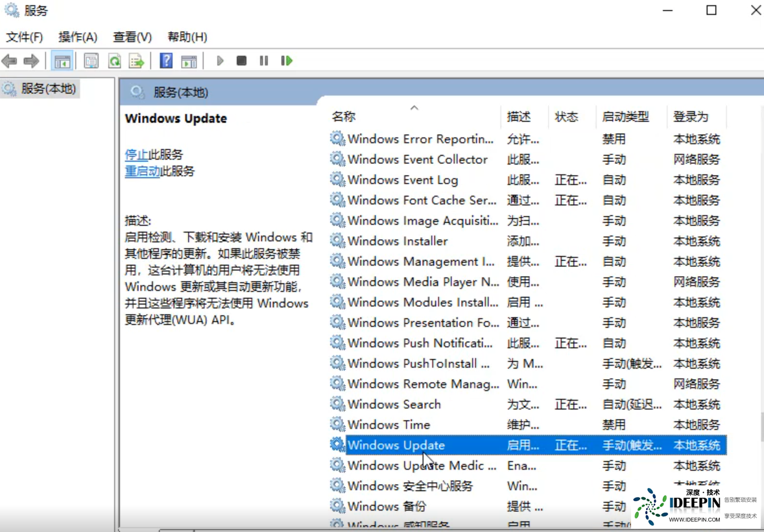Navigate back with the back arrow icon
This screenshot has height=532, width=764.
(x=9, y=60)
